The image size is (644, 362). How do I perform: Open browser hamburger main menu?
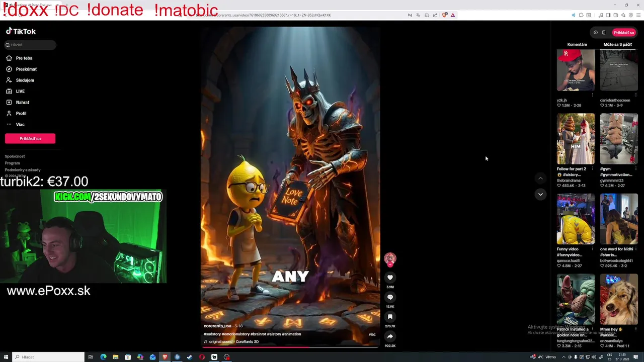coord(638,15)
